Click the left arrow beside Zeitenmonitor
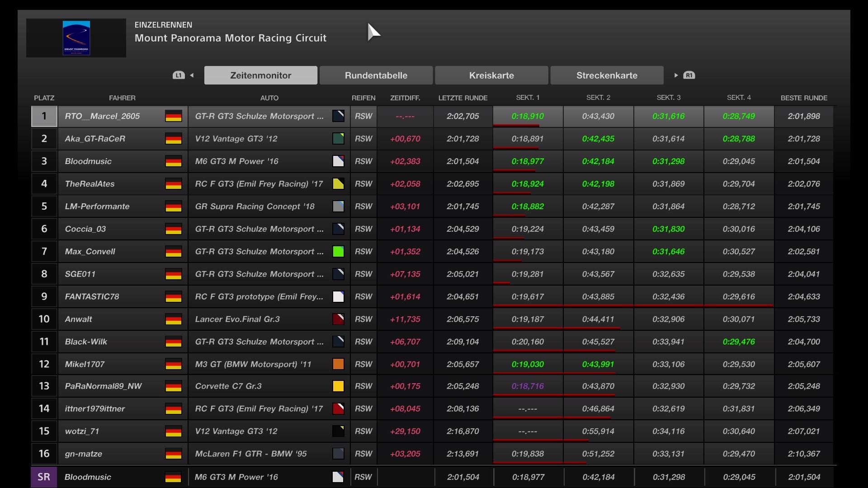868x488 pixels. coord(192,75)
